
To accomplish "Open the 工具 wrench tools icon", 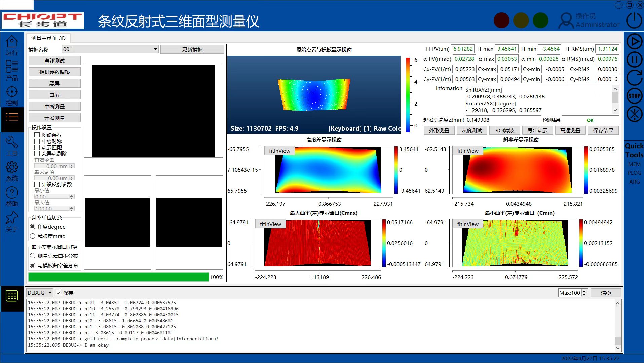I will tap(12, 142).
